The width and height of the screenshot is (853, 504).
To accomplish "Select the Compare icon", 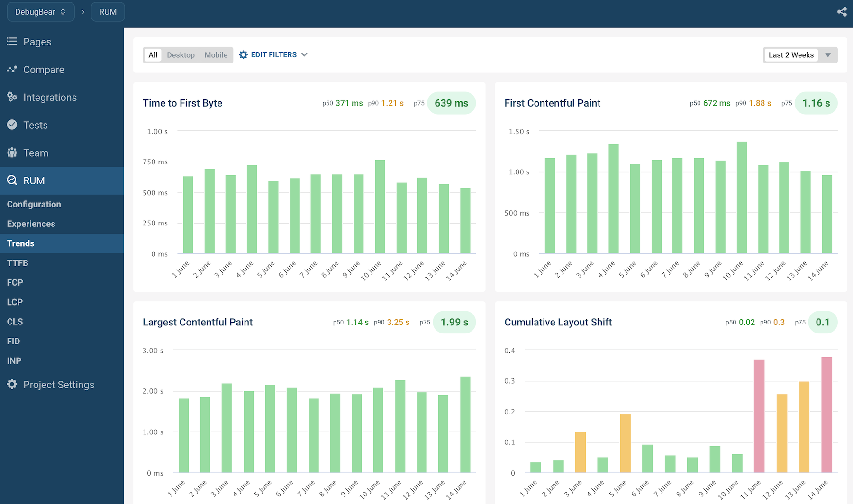I will [x=11, y=69].
